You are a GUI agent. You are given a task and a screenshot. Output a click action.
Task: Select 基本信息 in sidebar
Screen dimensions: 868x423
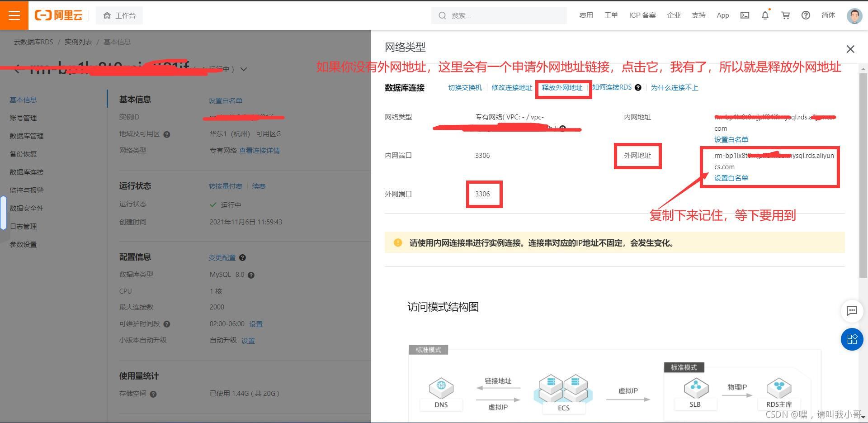point(23,100)
